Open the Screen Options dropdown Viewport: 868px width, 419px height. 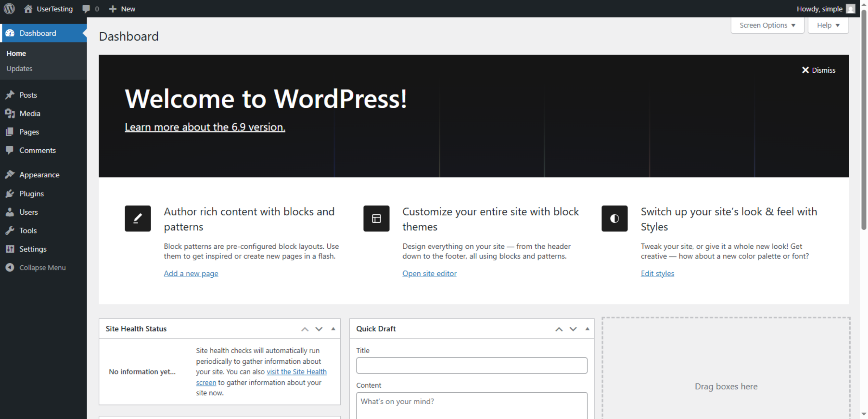767,25
